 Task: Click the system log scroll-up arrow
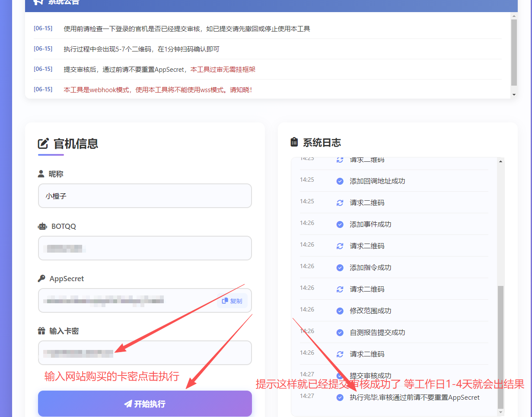tap(501, 161)
